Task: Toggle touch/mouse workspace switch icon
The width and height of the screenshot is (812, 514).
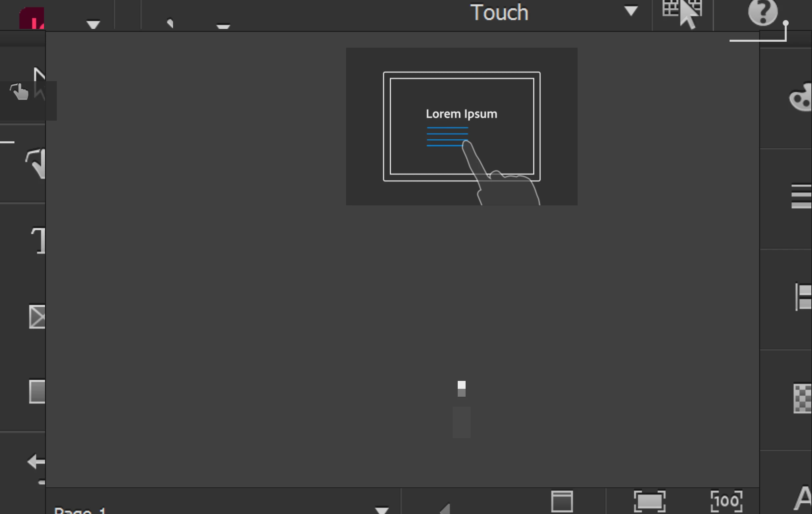Action: point(683,13)
